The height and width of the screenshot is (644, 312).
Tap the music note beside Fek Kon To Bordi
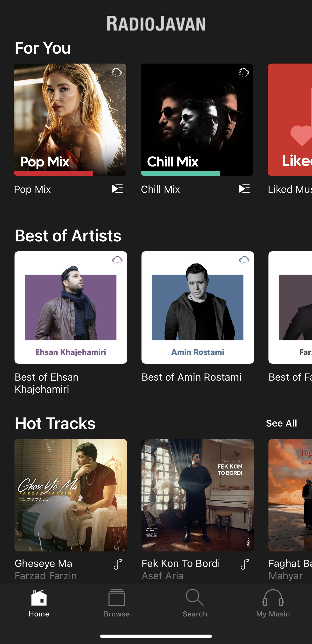tap(245, 564)
